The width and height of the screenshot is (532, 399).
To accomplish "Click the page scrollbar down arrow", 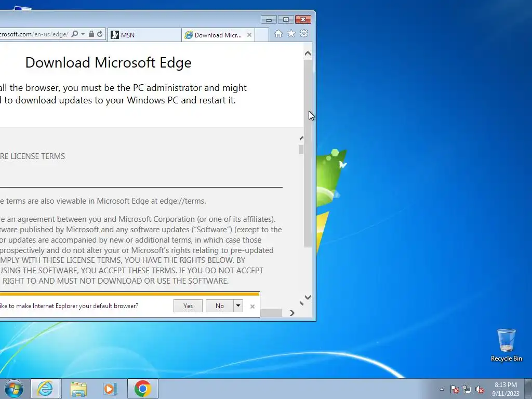I will pyautogui.click(x=308, y=297).
